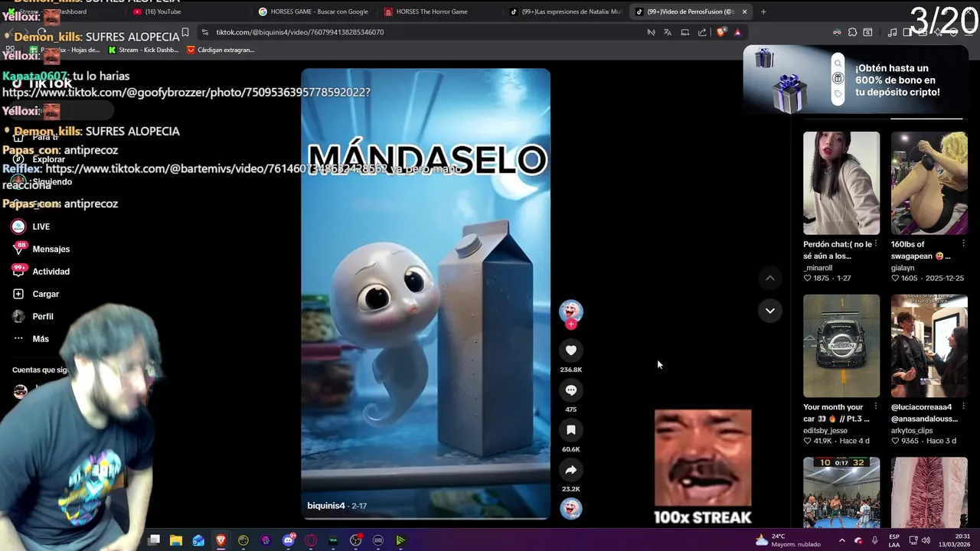Click the share page icon in the address bar

(702, 32)
